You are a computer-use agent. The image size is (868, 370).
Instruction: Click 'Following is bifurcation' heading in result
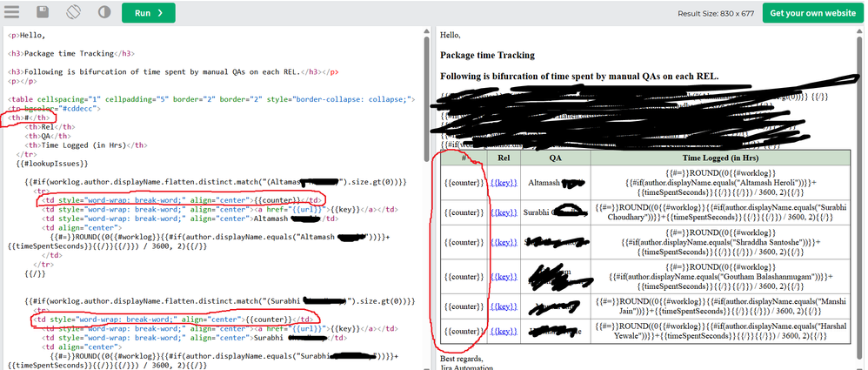tap(579, 76)
